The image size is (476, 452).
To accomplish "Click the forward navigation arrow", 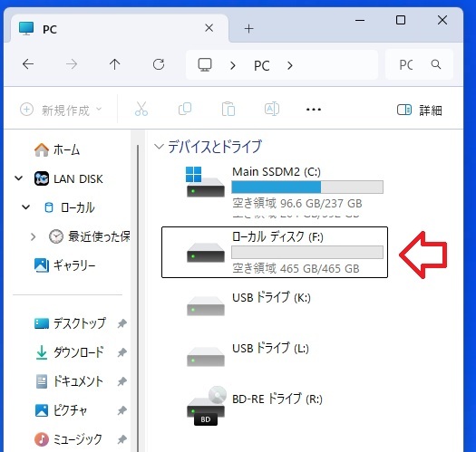I will point(72,64).
